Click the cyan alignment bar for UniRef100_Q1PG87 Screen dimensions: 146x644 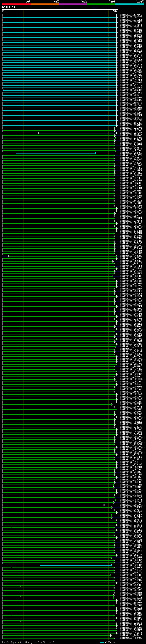(x=78, y=133)
